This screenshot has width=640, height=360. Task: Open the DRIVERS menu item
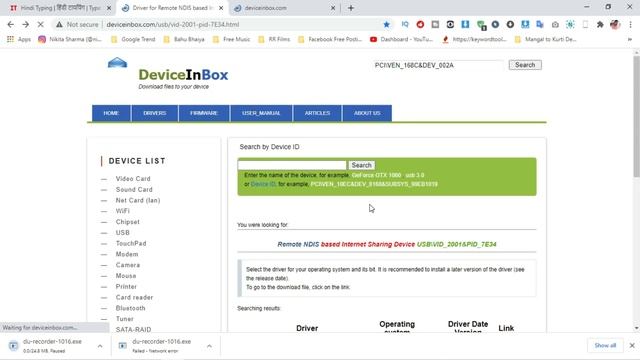click(155, 113)
